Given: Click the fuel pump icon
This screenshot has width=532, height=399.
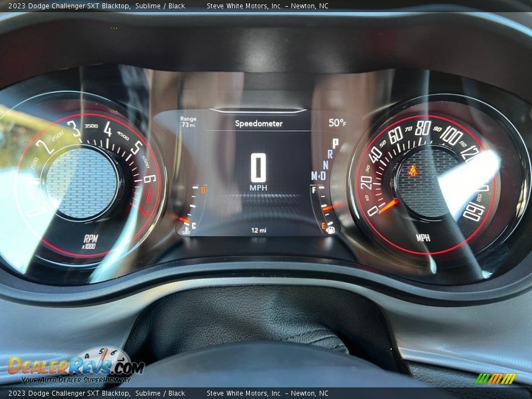Looking at the screenshot, I should coord(330,231).
